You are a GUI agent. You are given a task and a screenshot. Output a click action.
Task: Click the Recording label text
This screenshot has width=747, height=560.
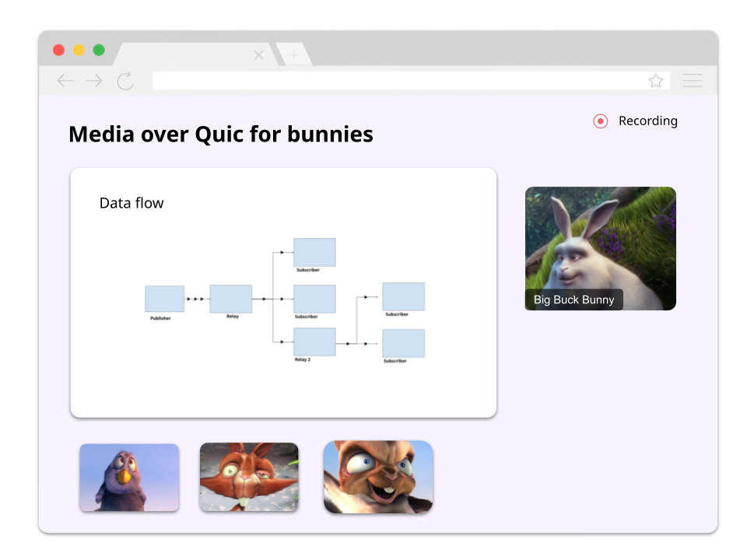[x=648, y=121]
